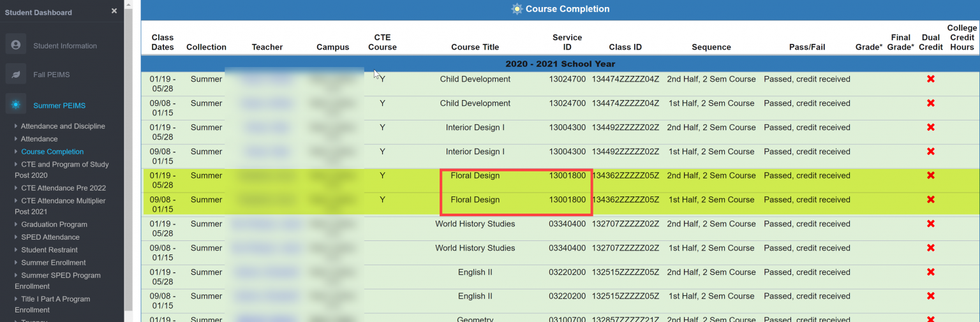Open Fall PEIMS section
This screenshot has height=322, width=980.
click(52, 75)
